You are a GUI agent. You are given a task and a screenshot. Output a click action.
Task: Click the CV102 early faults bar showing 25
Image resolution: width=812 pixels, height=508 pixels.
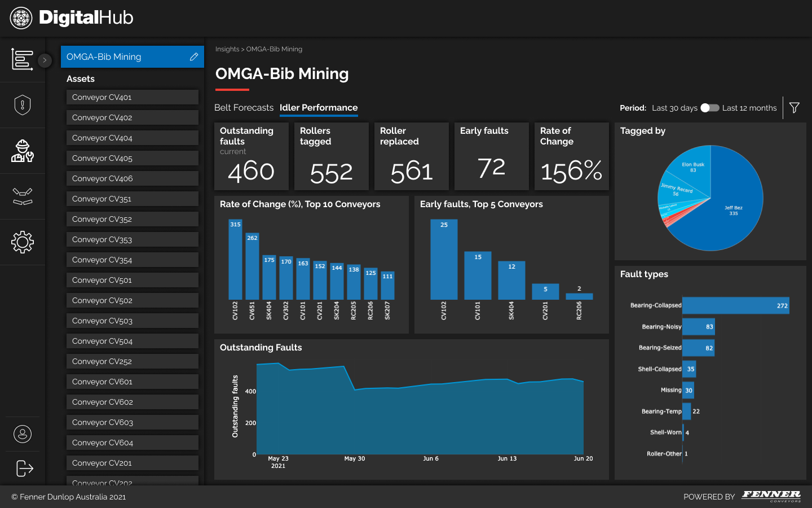[x=444, y=260]
